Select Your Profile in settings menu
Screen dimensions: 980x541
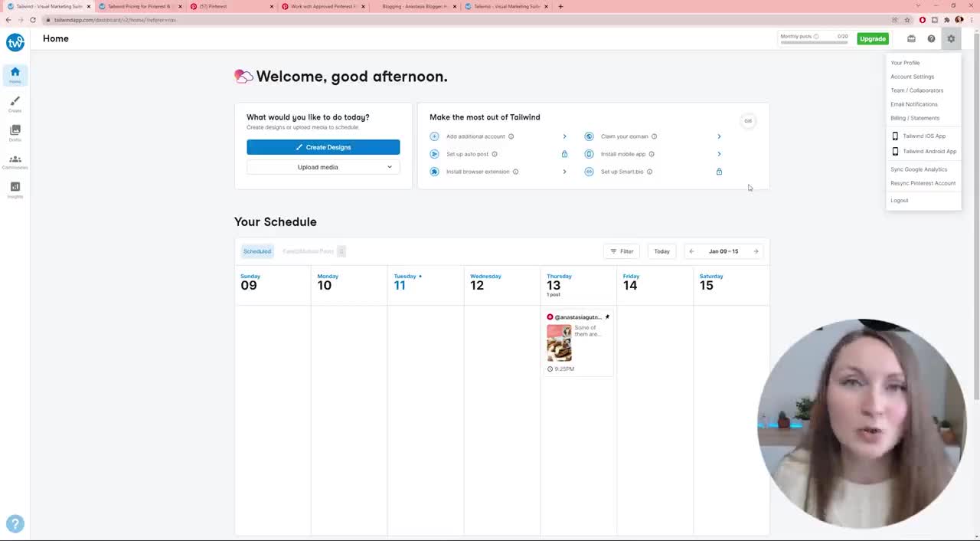pyautogui.click(x=905, y=63)
